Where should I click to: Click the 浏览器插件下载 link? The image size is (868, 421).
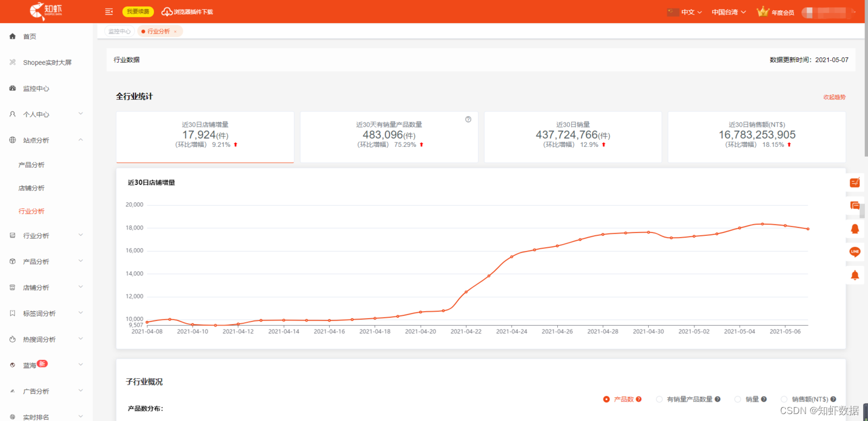click(x=193, y=12)
